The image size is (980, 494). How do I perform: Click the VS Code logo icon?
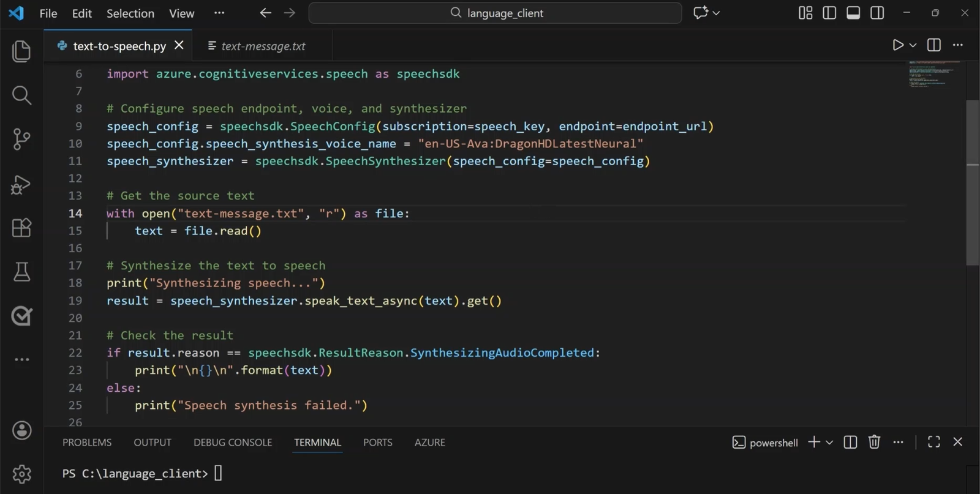(x=17, y=13)
